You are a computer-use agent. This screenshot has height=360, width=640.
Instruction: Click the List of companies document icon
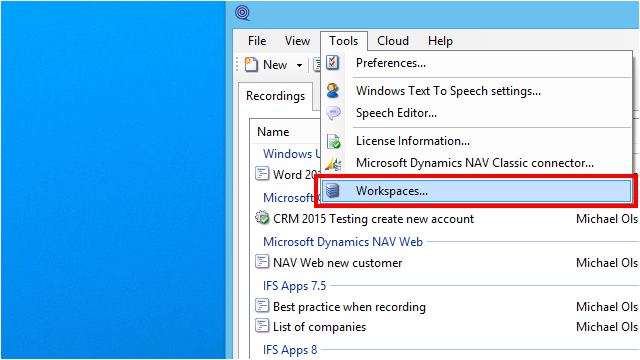[262, 326]
